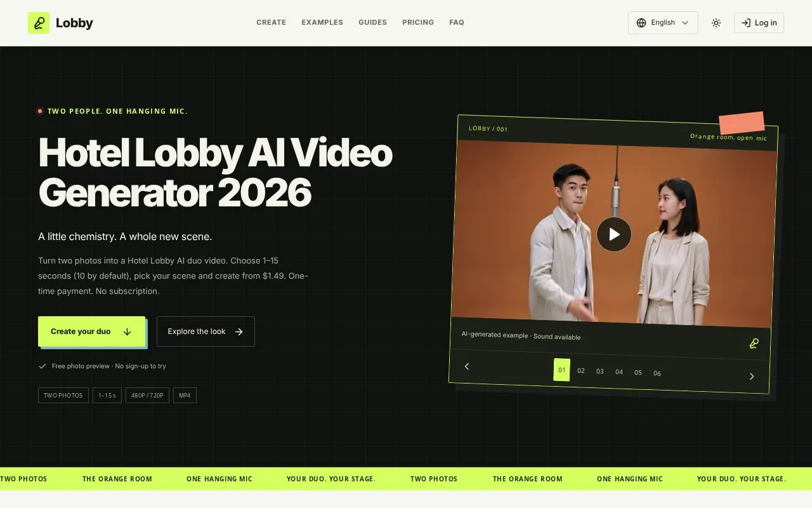
Task: Select example 02 in the carousel
Action: pyautogui.click(x=581, y=370)
